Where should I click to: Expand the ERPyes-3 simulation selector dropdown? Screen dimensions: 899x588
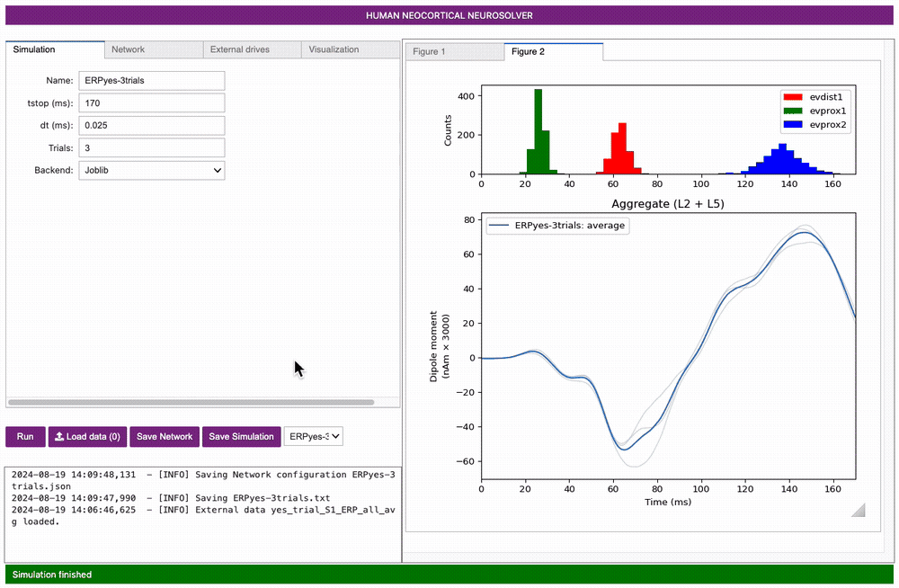click(313, 436)
